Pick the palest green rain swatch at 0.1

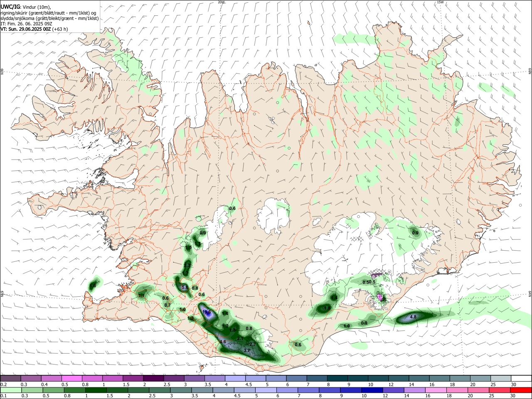pos(11,390)
